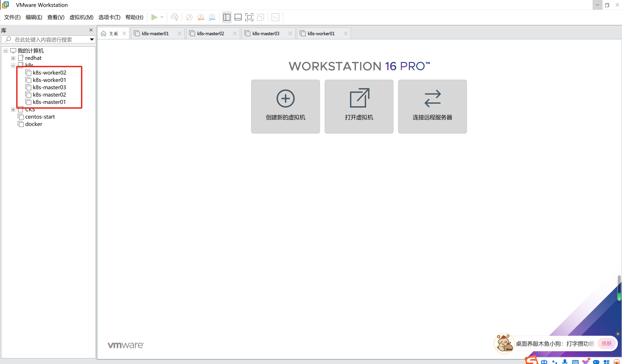
Task: Toggle the thumbnail bar view icon
Action: 238,17
